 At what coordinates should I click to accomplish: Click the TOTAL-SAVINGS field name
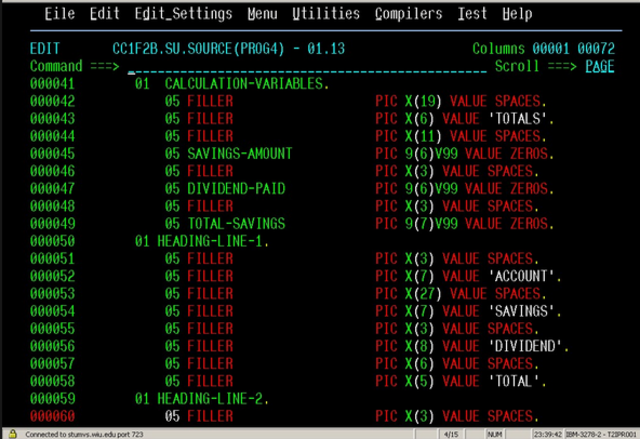[x=236, y=224]
